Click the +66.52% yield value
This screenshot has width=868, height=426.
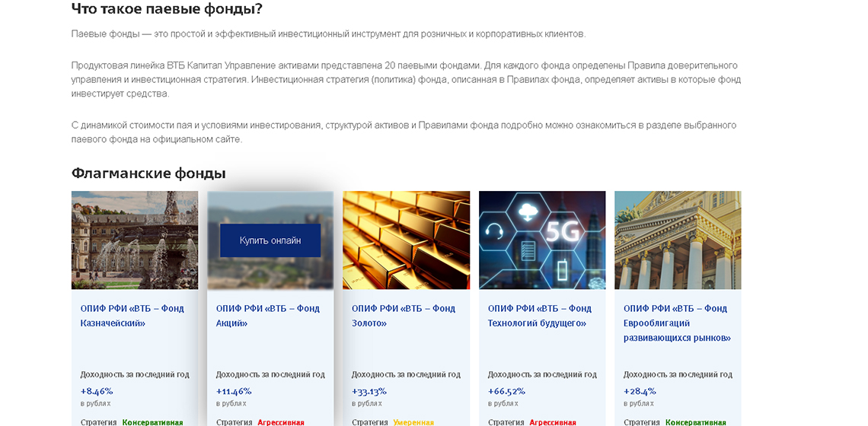pyautogui.click(x=506, y=391)
